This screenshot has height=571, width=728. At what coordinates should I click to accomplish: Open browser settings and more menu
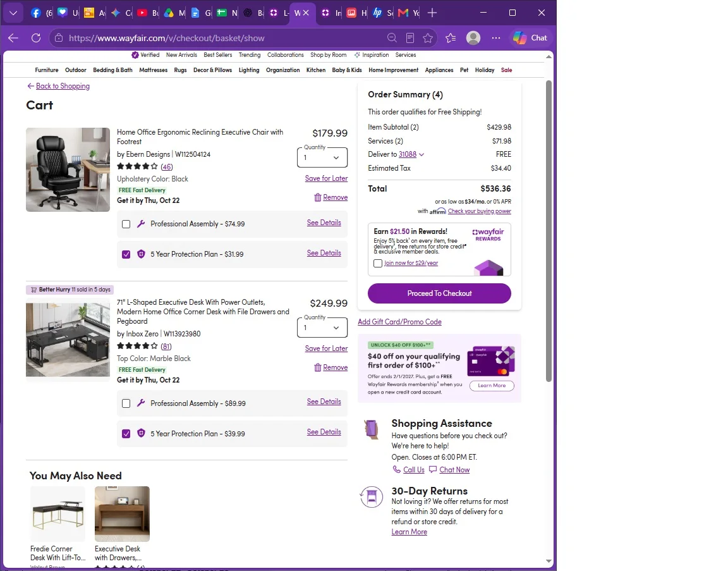496,38
